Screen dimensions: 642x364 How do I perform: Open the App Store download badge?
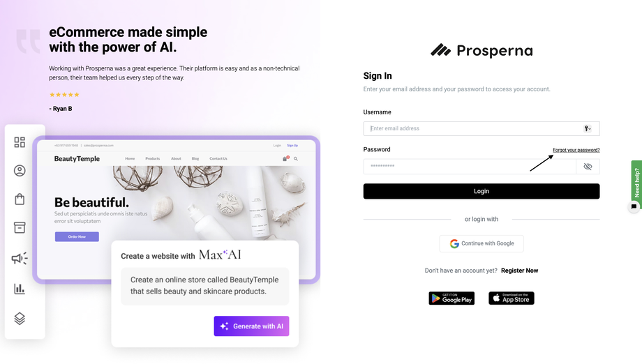(511, 298)
